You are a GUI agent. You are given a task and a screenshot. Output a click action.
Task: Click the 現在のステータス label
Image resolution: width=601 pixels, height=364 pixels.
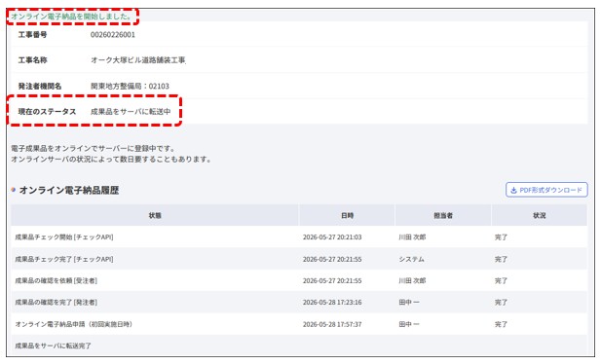[x=47, y=112]
